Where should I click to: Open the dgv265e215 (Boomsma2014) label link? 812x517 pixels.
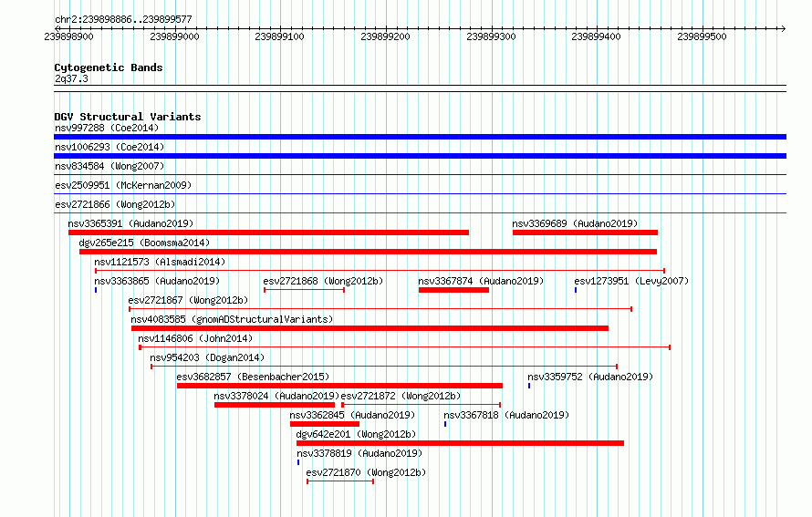[x=144, y=243]
